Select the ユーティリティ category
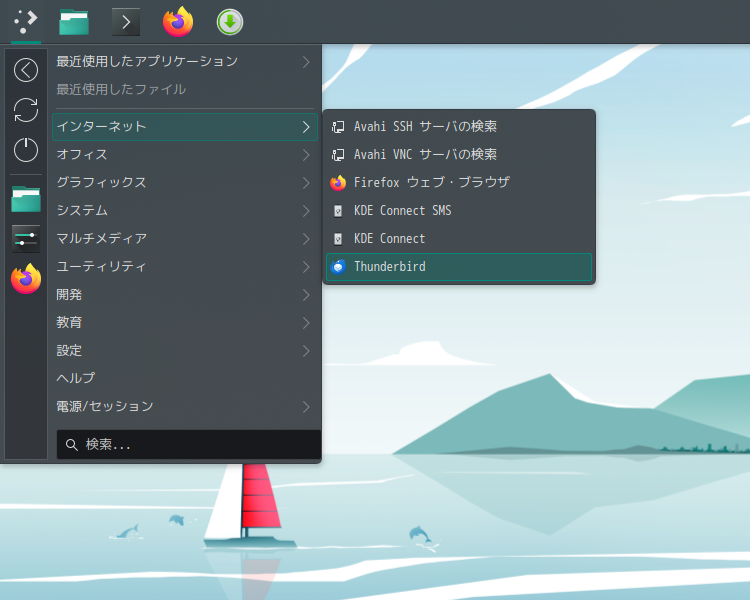The width and height of the screenshot is (750, 600). (x=185, y=267)
